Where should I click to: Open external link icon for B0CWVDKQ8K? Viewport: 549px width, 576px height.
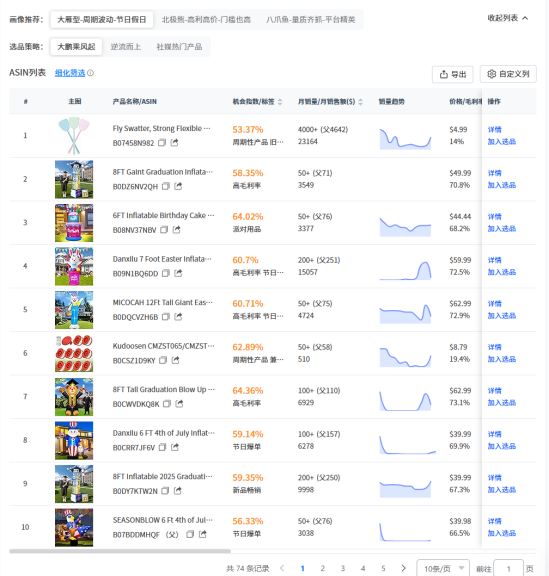pyautogui.click(x=179, y=404)
